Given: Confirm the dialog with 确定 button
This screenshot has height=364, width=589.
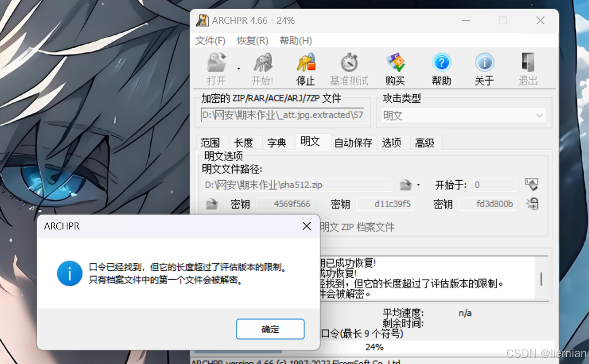Looking at the screenshot, I should pyautogui.click(x=270, y=329).
